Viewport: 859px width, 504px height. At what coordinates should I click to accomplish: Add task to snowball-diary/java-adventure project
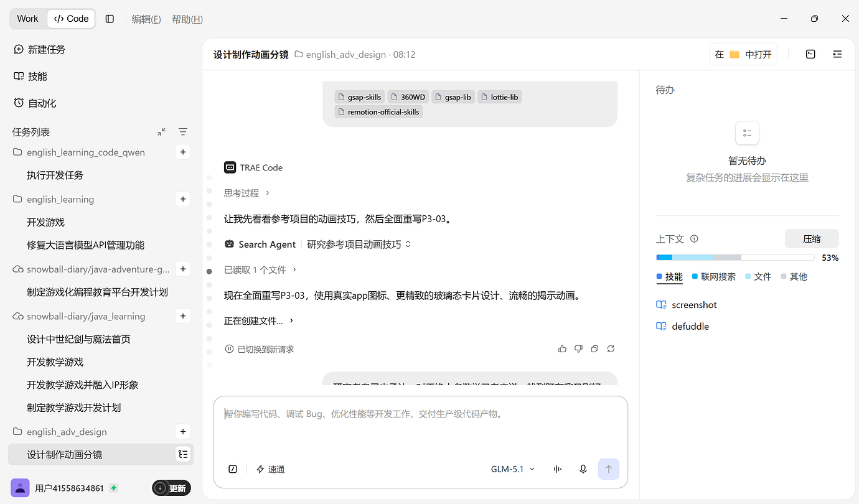click(x=183, y=269)
